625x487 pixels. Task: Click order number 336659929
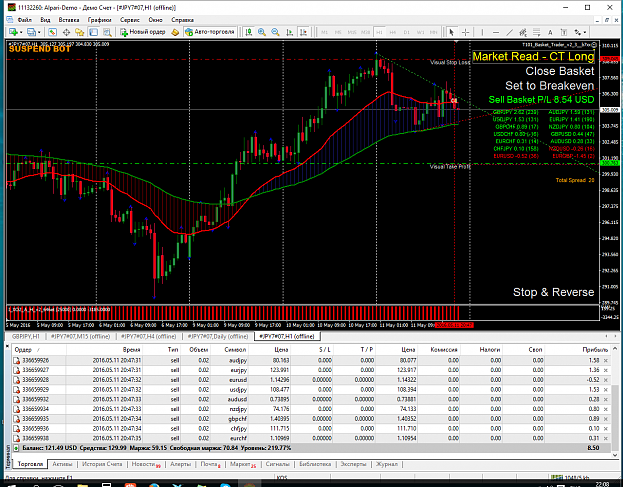(35, 390)
